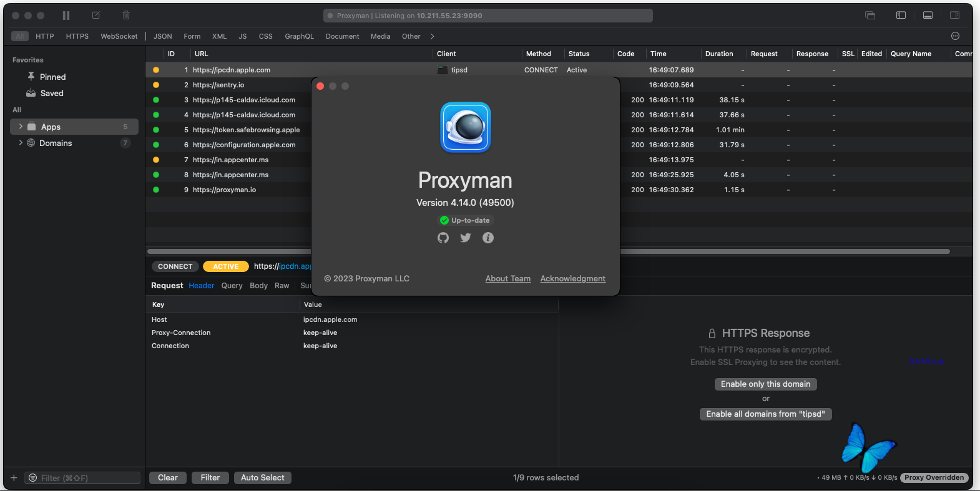Expand the Apps tree item

click(21, 127)
